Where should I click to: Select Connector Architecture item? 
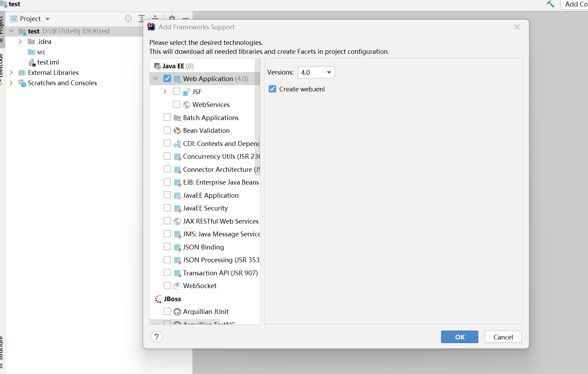(221, 169)
